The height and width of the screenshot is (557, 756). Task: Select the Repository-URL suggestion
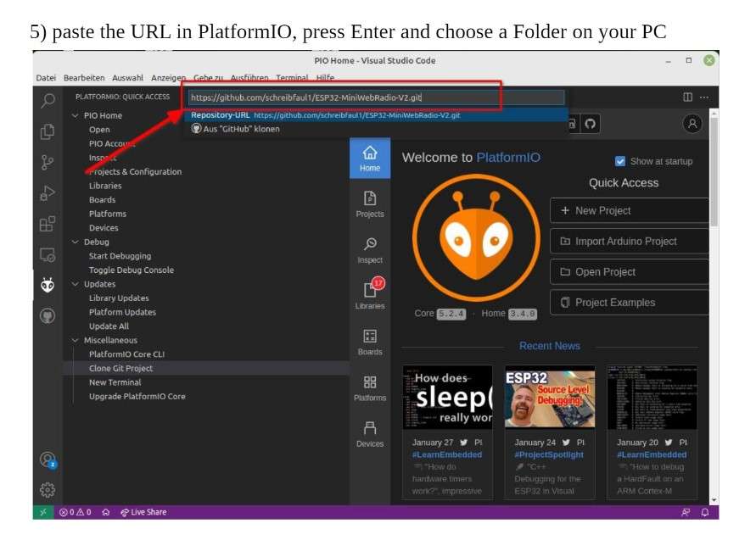click(x=376, y=115)
